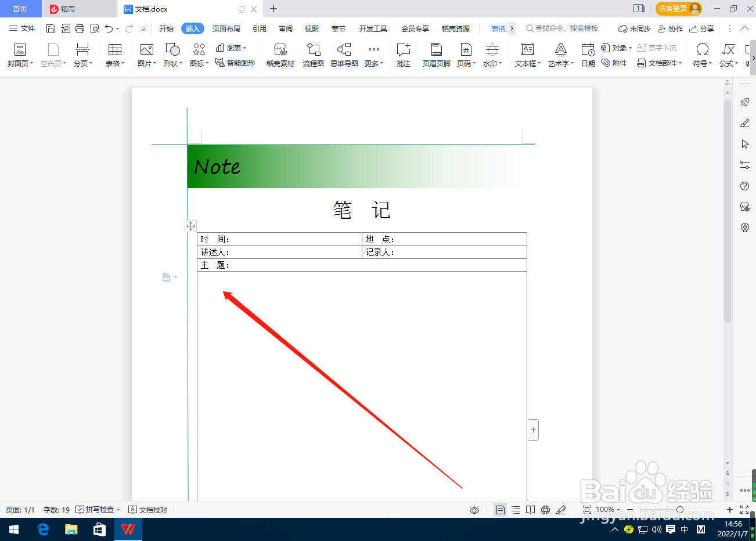Insert smart graphic (智能图形)
Image resolution: width=756 pixels, height=541 pixels.
[235, 63]
